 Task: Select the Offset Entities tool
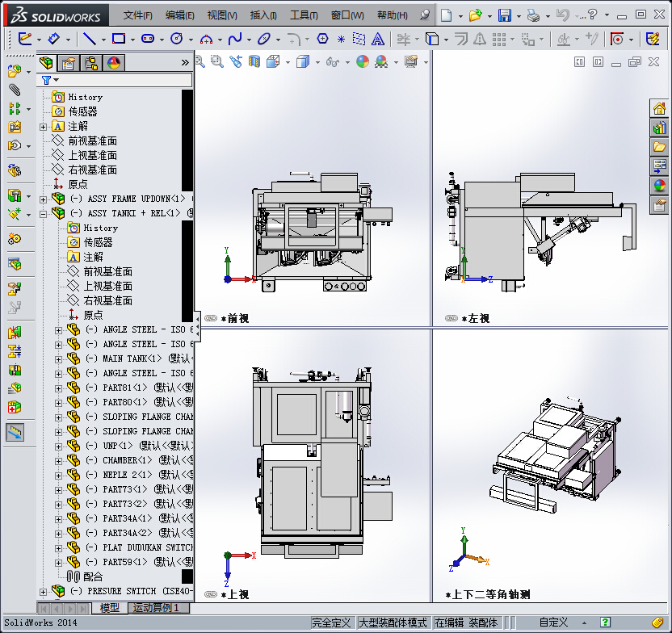461,40
